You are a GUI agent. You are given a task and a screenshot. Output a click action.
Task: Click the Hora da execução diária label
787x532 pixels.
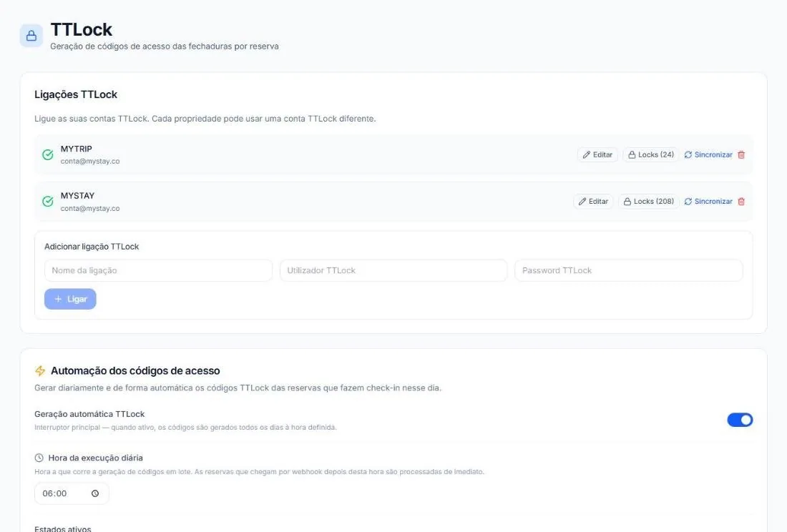pos(95,458)
